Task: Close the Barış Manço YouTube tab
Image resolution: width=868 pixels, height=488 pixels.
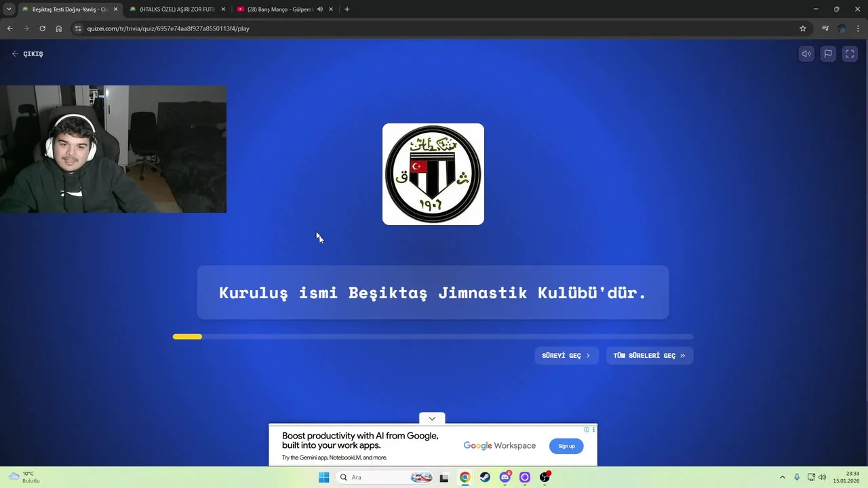Action: (x=331, y=9)
